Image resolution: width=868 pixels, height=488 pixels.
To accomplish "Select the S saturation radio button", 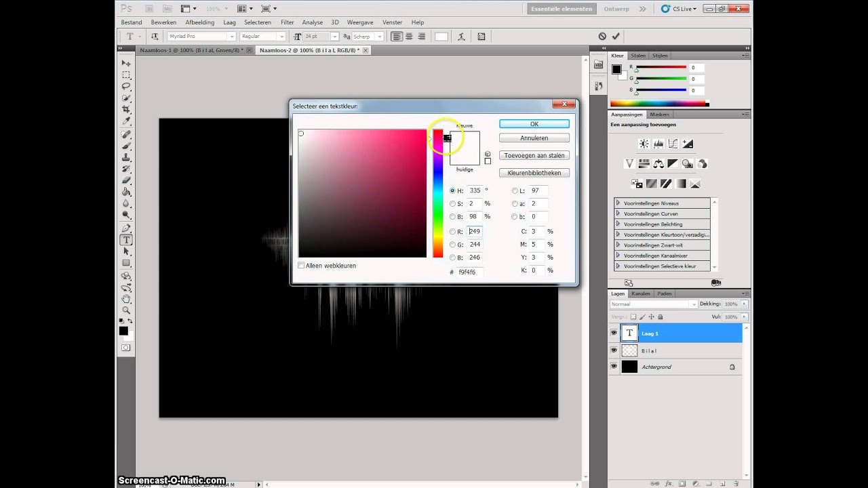I will (x=452, y=203).
